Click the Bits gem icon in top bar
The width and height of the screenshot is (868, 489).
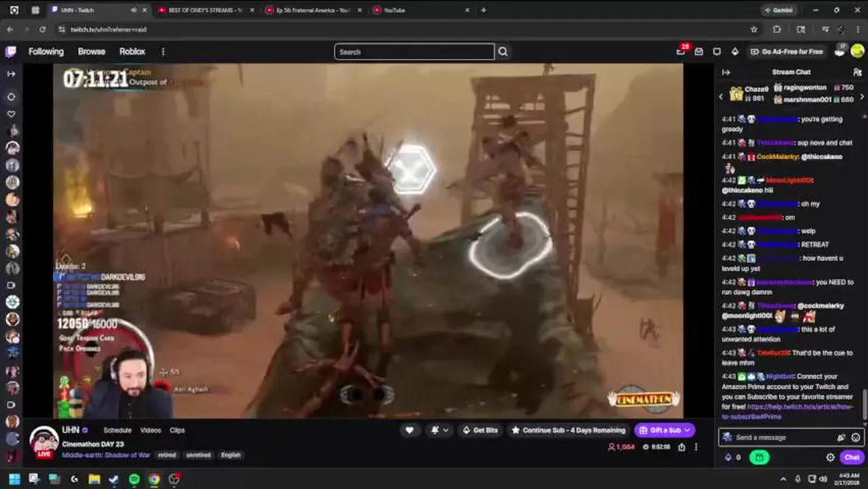point(735,52)
